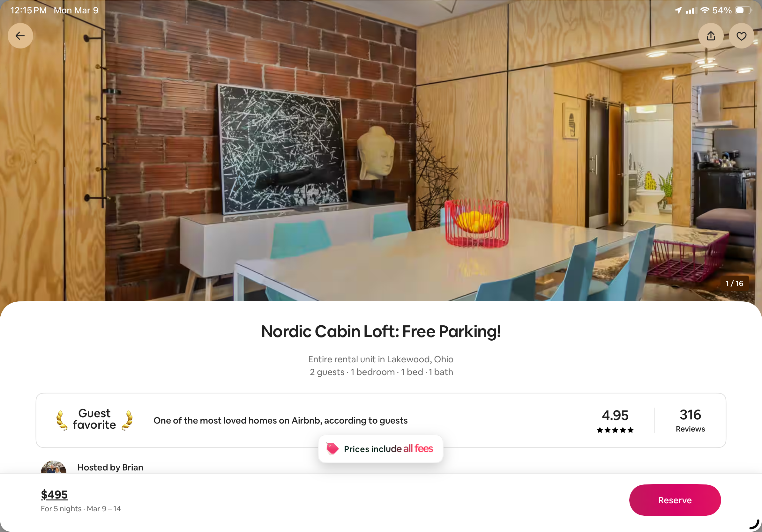
Task: Tap the Nordic Cabin Loft title
Action: point(381,331)
